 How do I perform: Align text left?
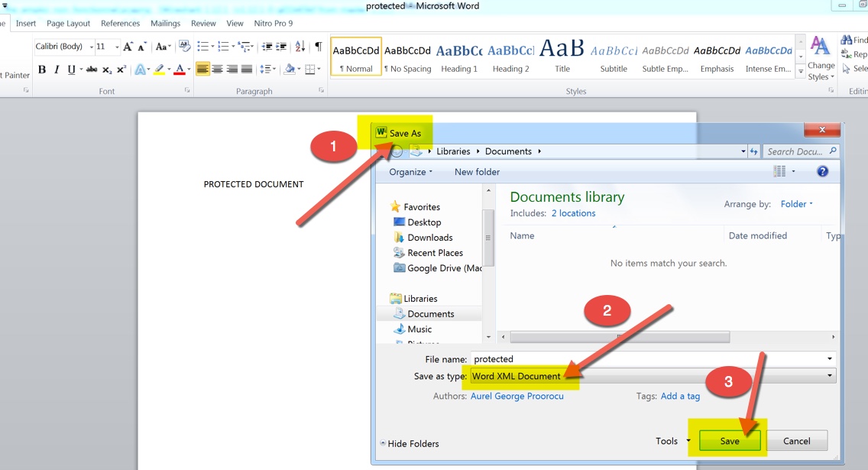pos(202,70)
